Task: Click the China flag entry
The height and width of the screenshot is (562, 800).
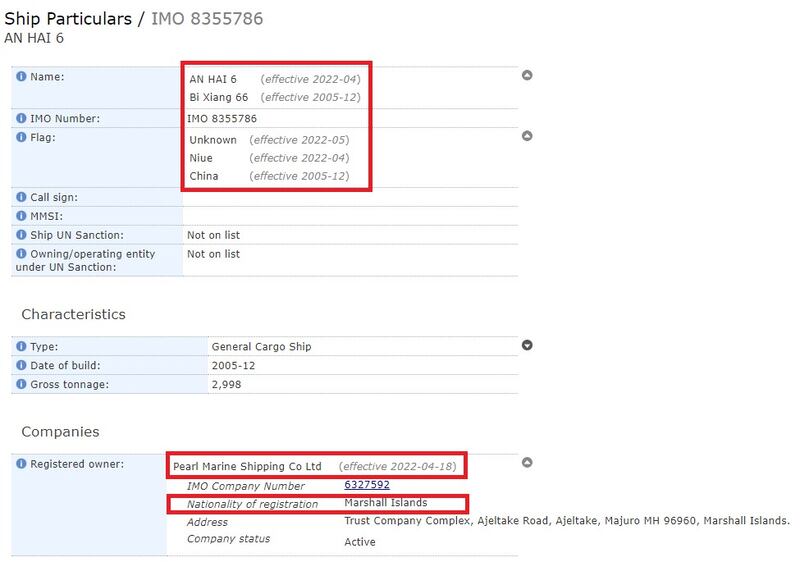Action: [204, 176]
